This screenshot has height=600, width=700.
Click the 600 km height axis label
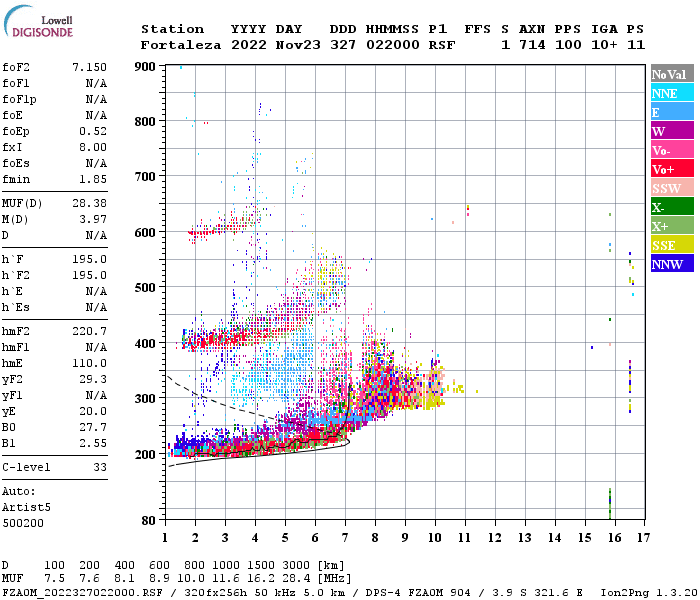pos(145,233)
